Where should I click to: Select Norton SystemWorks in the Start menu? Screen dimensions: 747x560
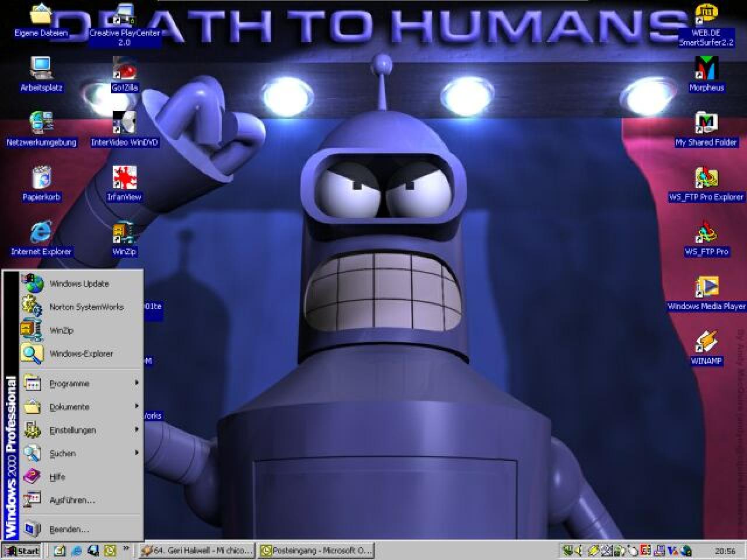[81, 307]
